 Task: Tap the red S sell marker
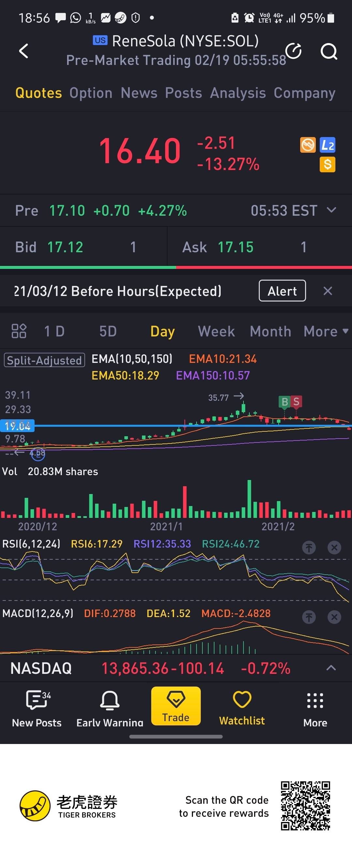click(x=296, y=402)
